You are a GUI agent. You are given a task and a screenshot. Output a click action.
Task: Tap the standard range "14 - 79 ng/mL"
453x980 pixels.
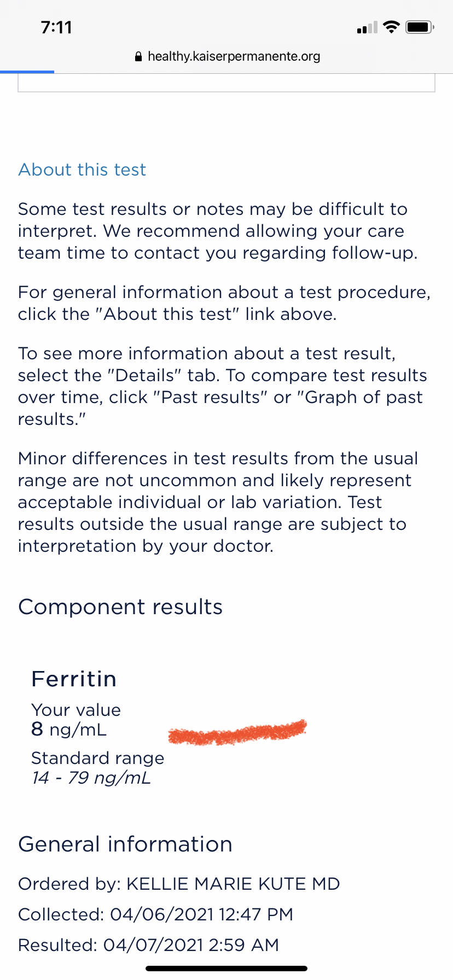pyautogui.click(x=91, y=778)
